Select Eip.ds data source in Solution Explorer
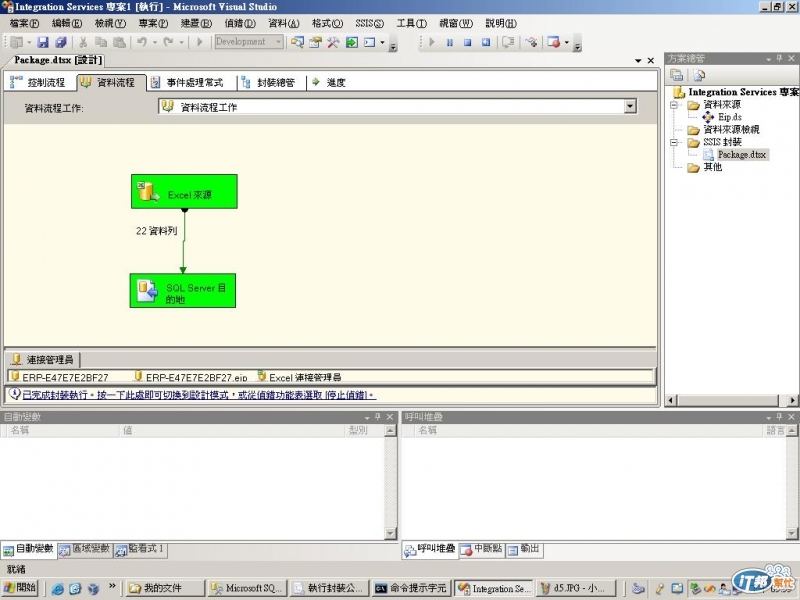 click(730, 117)
